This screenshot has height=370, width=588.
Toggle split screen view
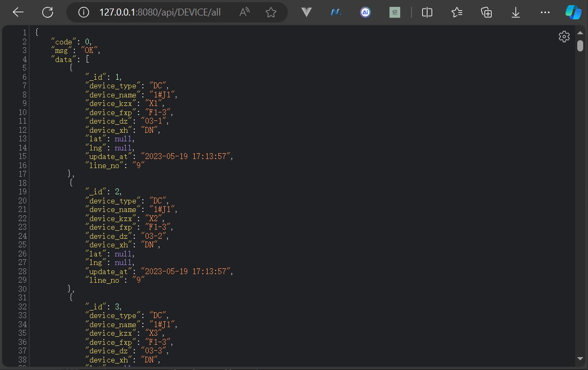pyautogui.click(x=427, y=12)
